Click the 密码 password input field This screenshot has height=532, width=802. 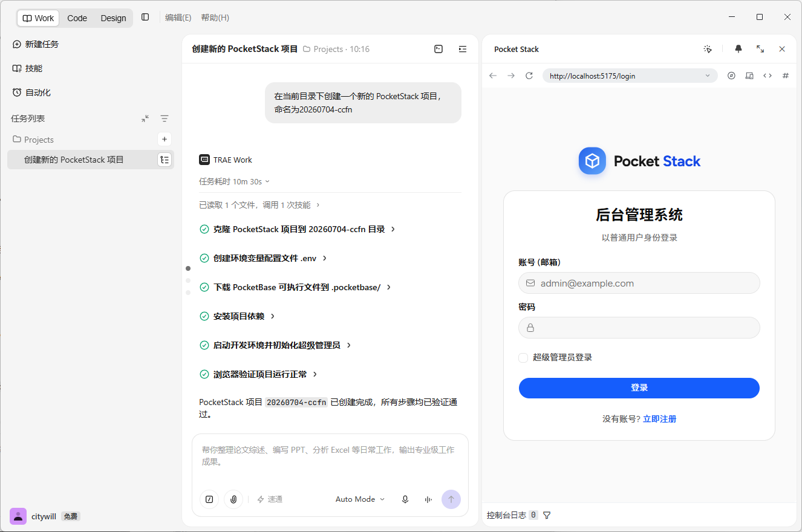point(639,328)
